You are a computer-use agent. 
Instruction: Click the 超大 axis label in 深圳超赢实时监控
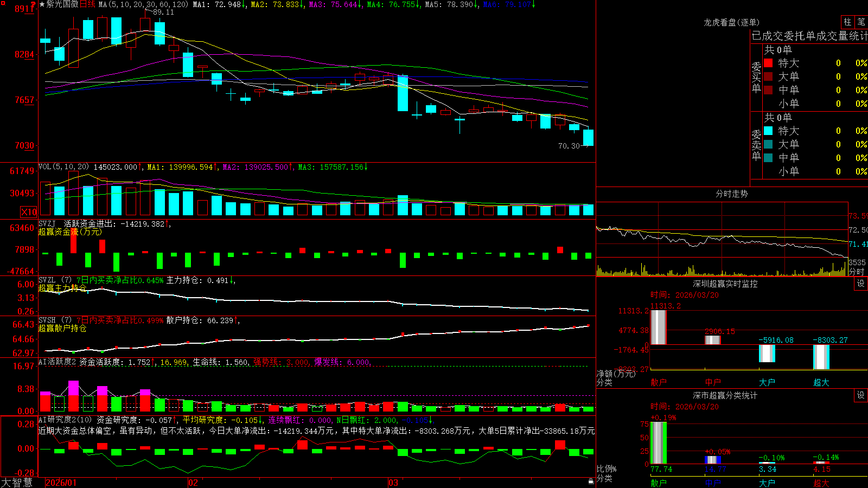tap(821, 382)
